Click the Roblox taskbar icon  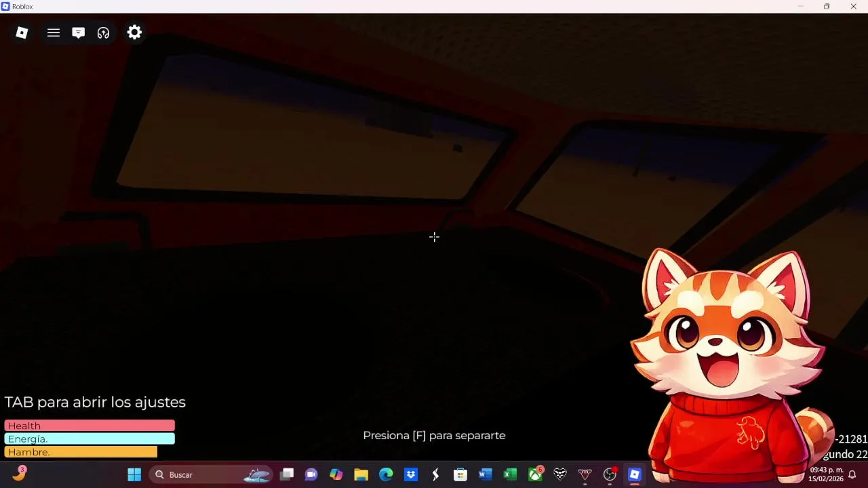(635, 474)
